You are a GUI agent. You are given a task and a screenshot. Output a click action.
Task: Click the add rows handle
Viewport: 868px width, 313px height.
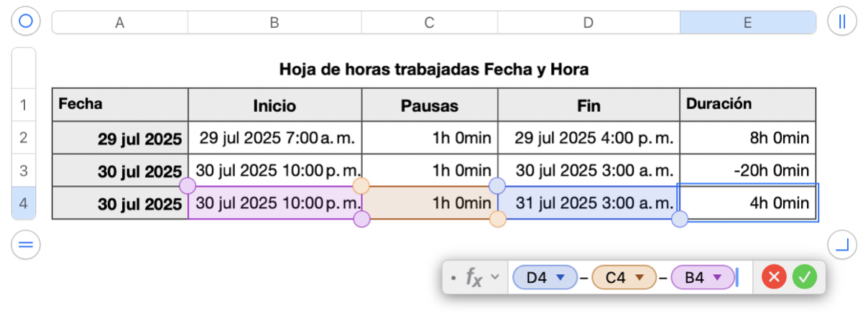(26, 246)
